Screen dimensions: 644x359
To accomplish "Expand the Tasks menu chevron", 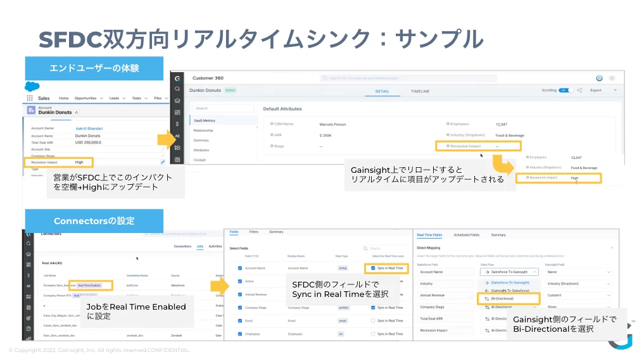I will (146, 99).
